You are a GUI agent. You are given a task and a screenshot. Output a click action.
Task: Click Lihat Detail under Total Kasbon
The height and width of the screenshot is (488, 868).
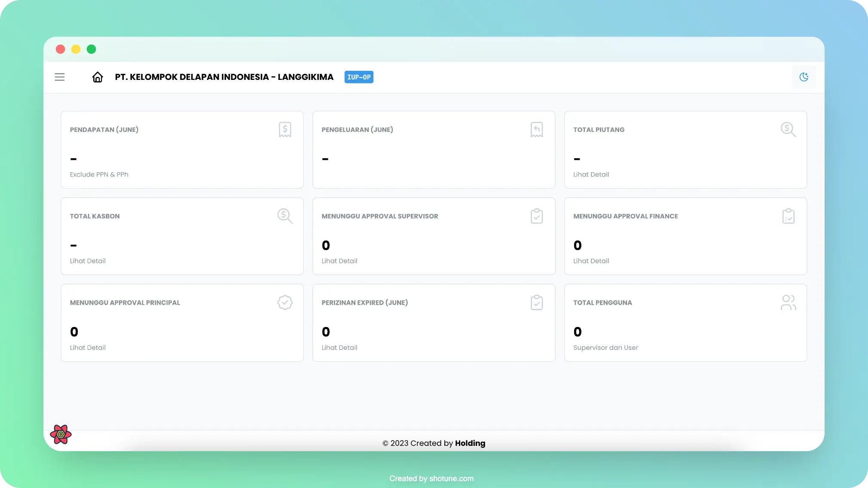pos(88,260)
